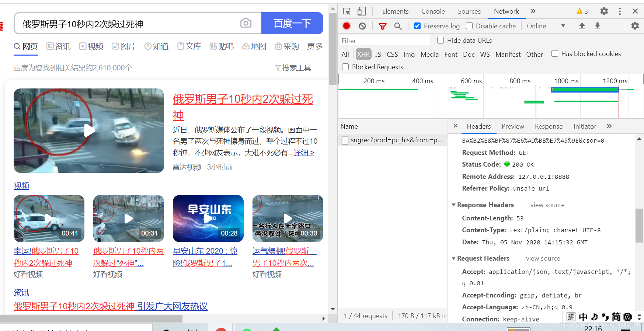Open the network search magnifier
The width and height of the screenshot is (644, 331).
[398, 26]
